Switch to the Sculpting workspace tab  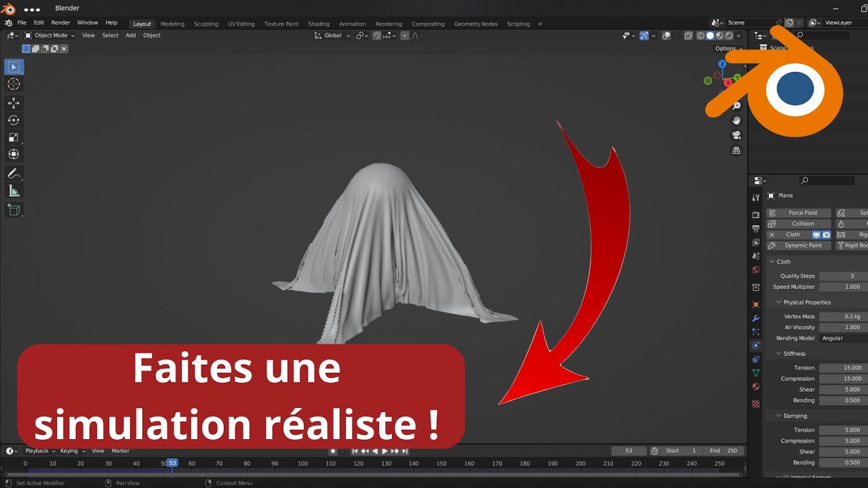click(206, 24)
